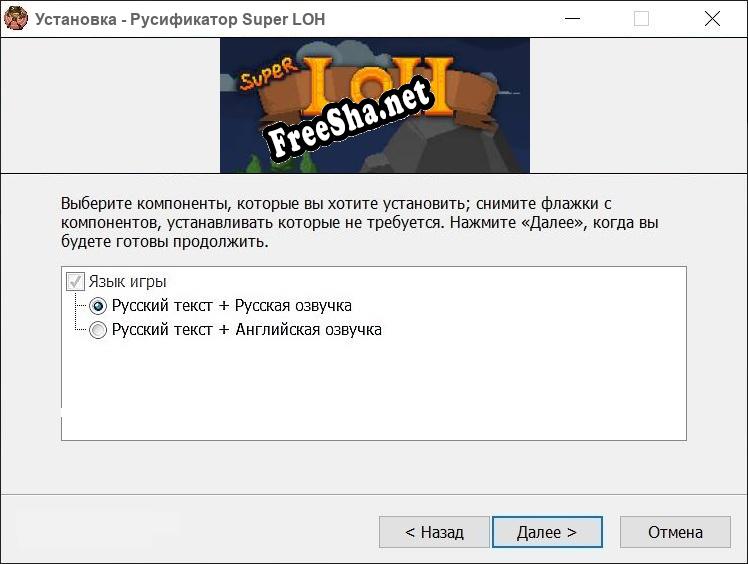
Task: Click the Super LOH banner image
Action: [x=374, y=105]
